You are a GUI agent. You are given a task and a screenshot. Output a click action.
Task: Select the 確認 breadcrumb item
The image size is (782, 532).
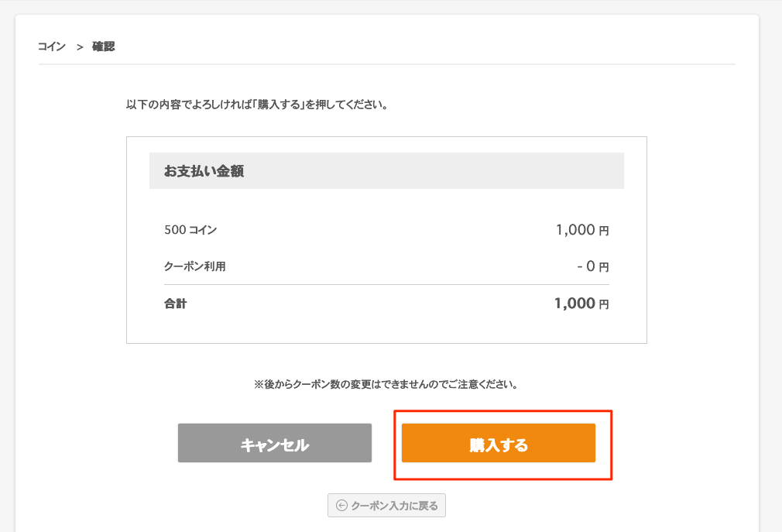click(103, 46)
